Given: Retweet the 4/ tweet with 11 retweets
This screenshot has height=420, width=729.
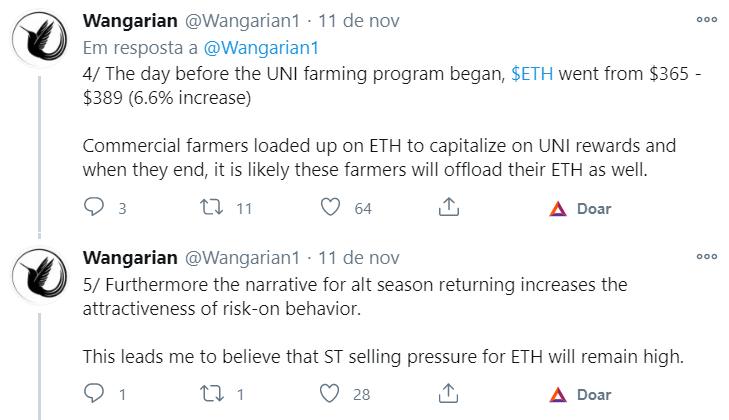Looking at the screenshot, I should (x=212, y=207).
